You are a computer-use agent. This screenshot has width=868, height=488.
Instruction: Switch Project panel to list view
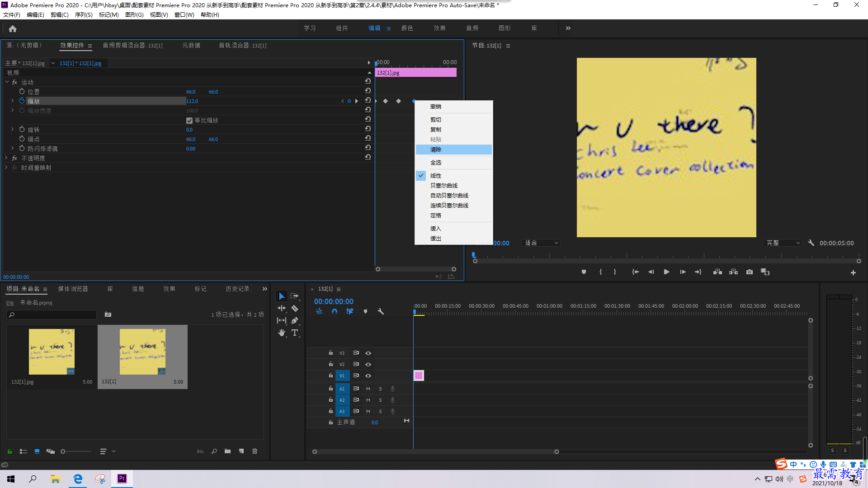click(x=24, y=451)
